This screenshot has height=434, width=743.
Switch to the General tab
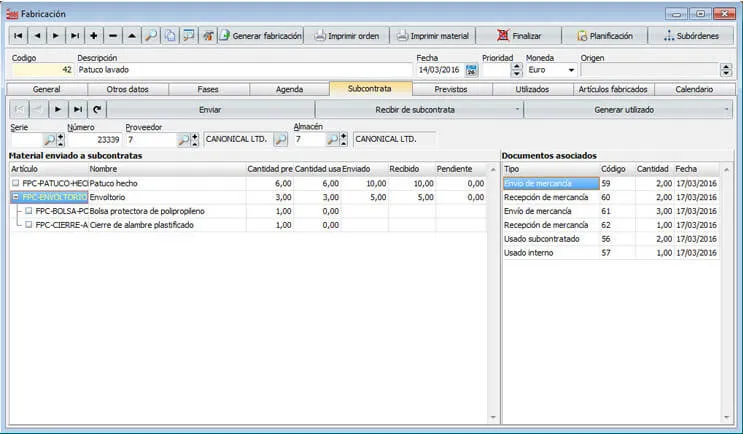46,89
